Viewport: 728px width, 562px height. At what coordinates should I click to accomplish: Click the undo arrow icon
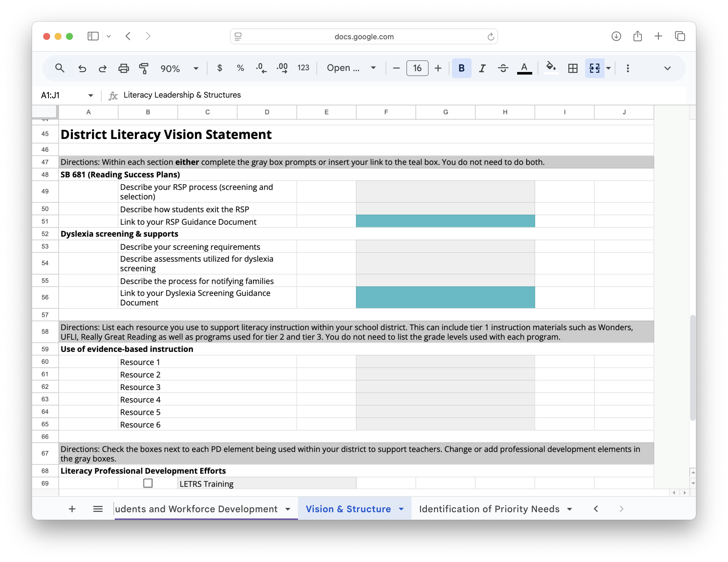pos(82,68)
